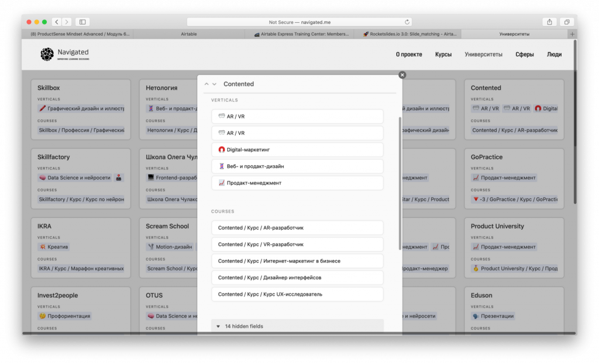This screenshot has height=364, width=599.
Task: Open Product University card title
Action: pyautogui.click(x=497, y=226)
